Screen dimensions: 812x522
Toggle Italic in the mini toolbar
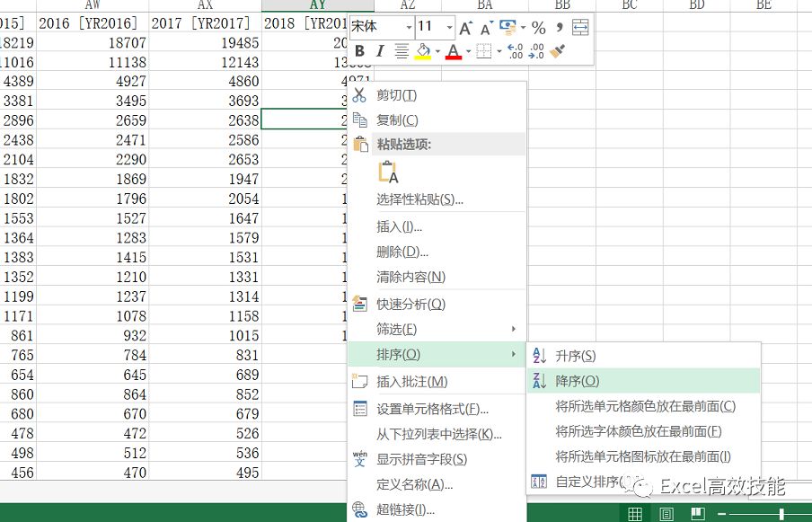point(380,50)
